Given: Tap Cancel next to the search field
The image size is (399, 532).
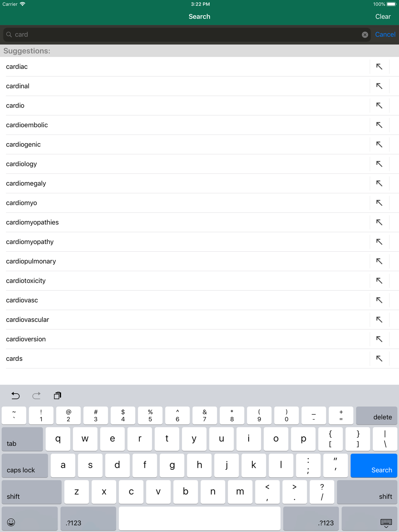Looking at the screenshot, I should [385, 35].
